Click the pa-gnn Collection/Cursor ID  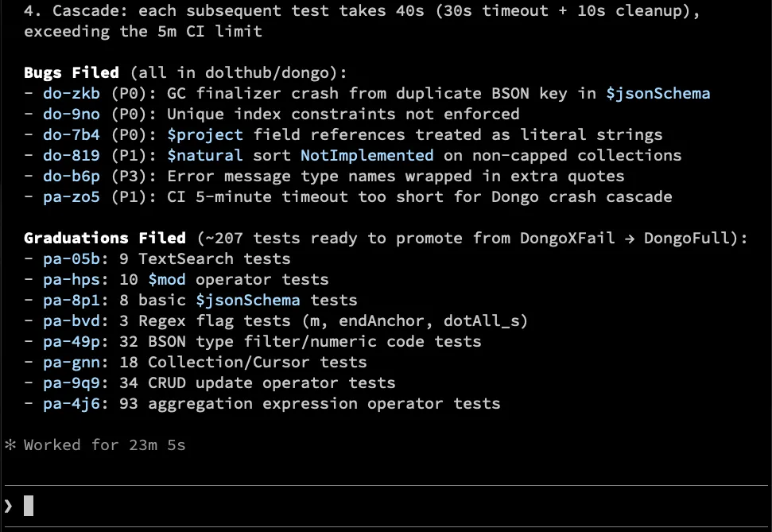(x=72, y=363)
